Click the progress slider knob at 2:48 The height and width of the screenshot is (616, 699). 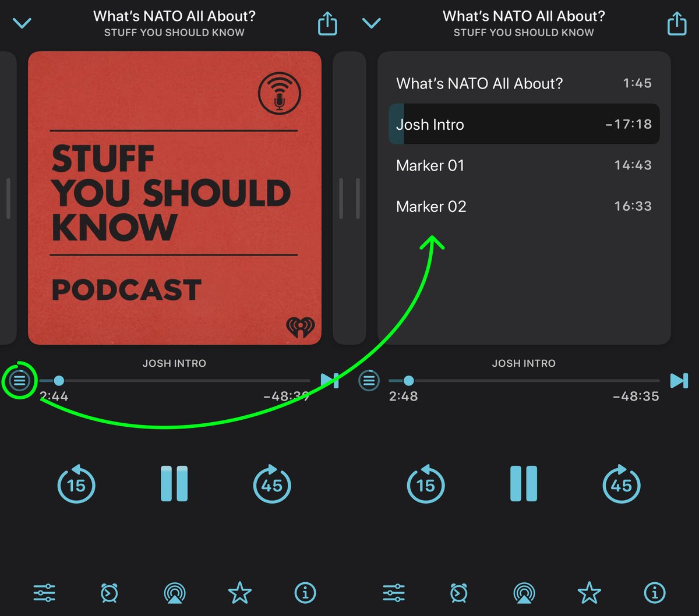pos(409,381)
